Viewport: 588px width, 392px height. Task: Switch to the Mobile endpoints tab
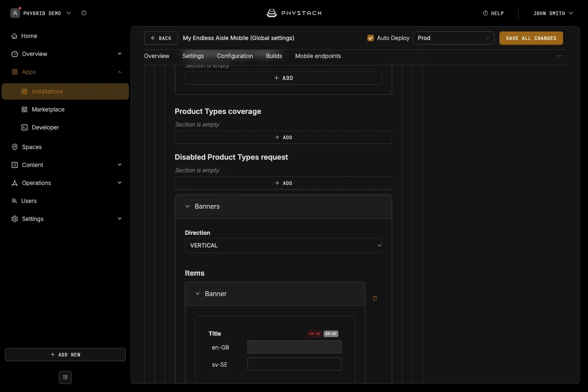point(318,56)
